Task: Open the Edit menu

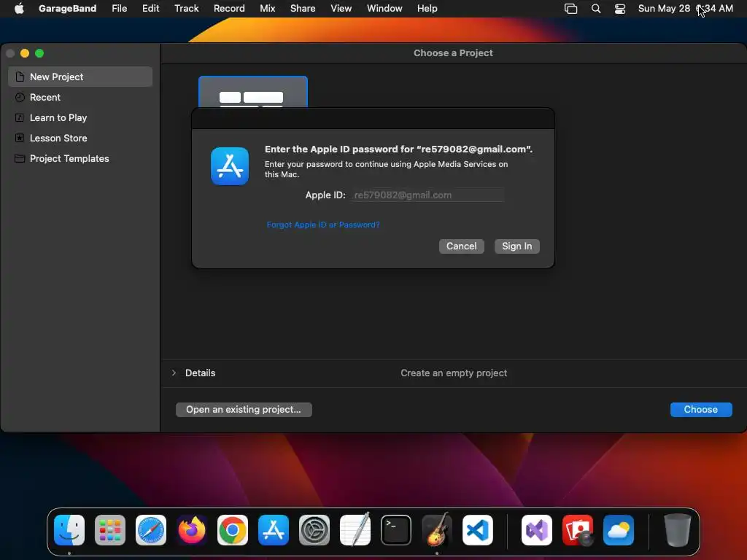Action: click(150, 9)
